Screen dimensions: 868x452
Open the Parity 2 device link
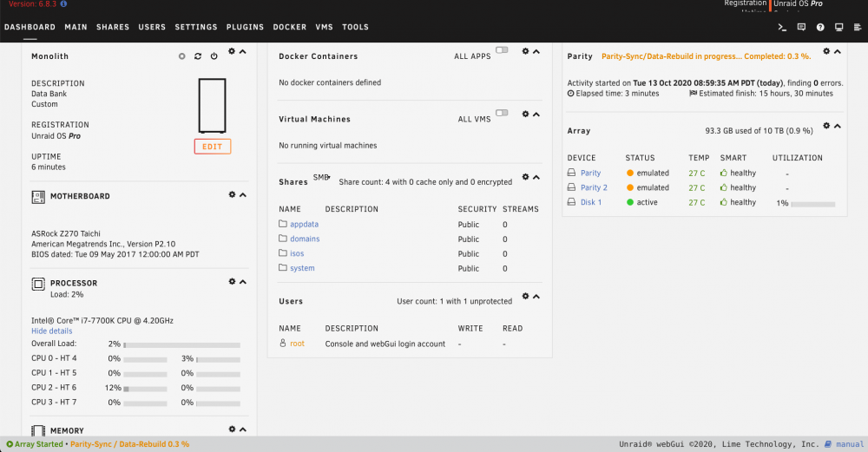tap(594, 187)
